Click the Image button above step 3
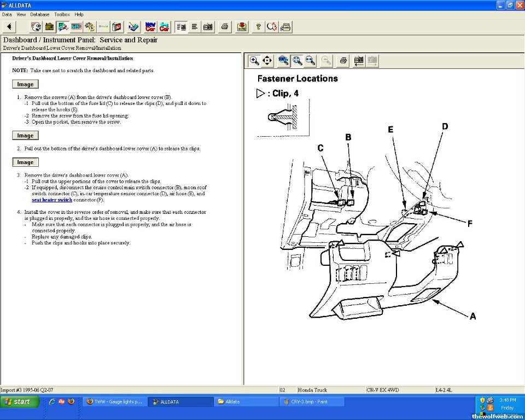Viewport: 525px width, 420px height. tap(25, 162)
